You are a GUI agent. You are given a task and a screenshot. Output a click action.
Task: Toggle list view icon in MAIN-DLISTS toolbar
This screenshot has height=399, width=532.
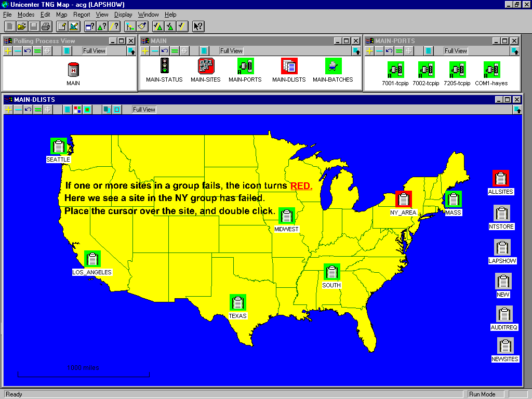coord(68,110)
